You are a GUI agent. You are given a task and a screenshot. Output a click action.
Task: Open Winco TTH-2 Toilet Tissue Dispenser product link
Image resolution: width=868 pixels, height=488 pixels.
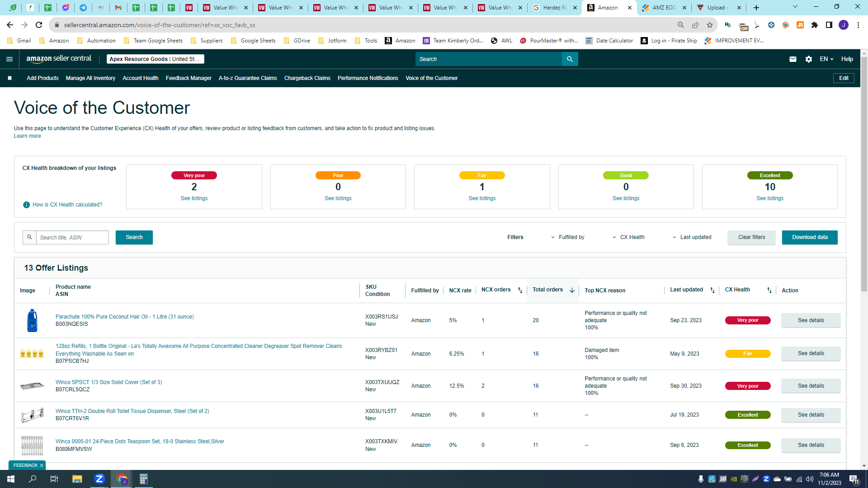coord(132,411)
